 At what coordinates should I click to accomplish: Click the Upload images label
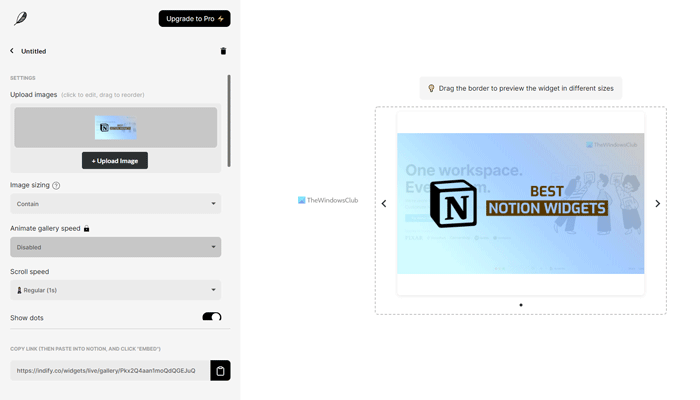pyautogui.click(x=33, y=95)
